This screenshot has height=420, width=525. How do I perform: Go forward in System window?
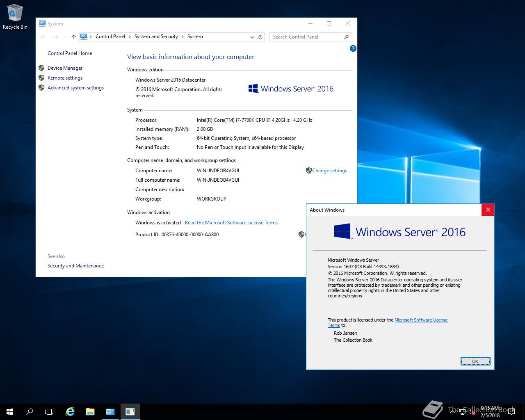56,37
